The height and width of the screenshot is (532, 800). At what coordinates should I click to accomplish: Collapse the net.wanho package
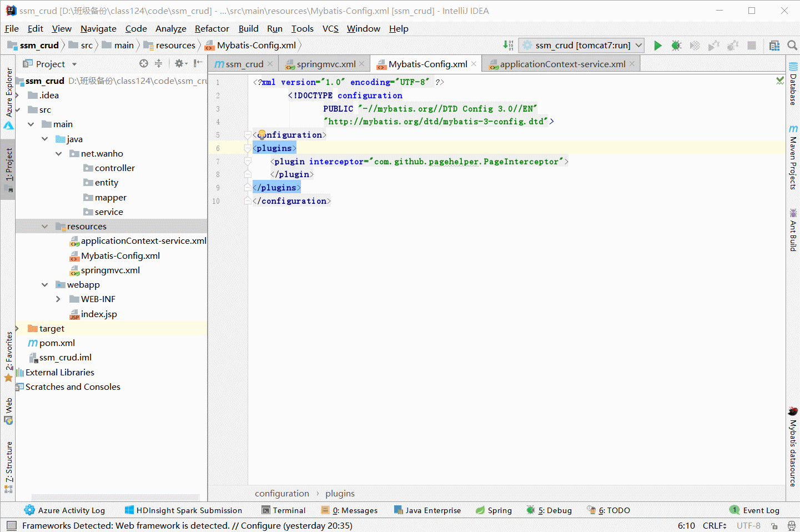point(59,153)
